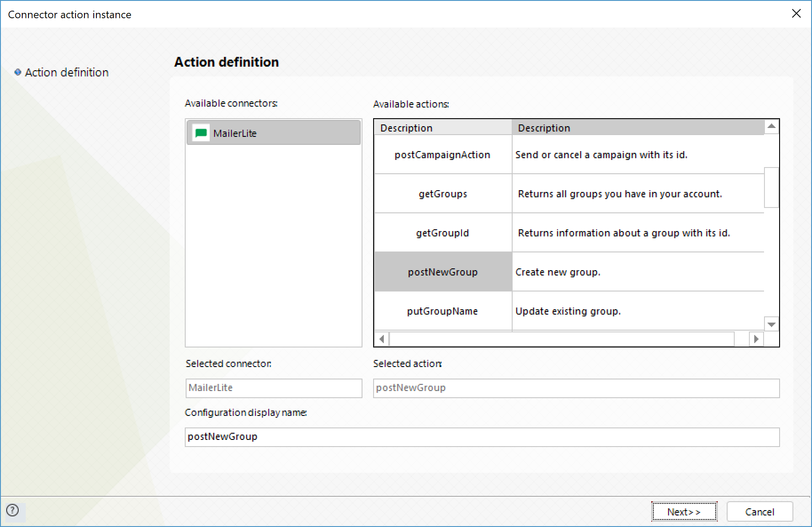Select the getGroups action
Image resolution: width=812 pixels, height=527 pixels.
click(x=443, y=194)
